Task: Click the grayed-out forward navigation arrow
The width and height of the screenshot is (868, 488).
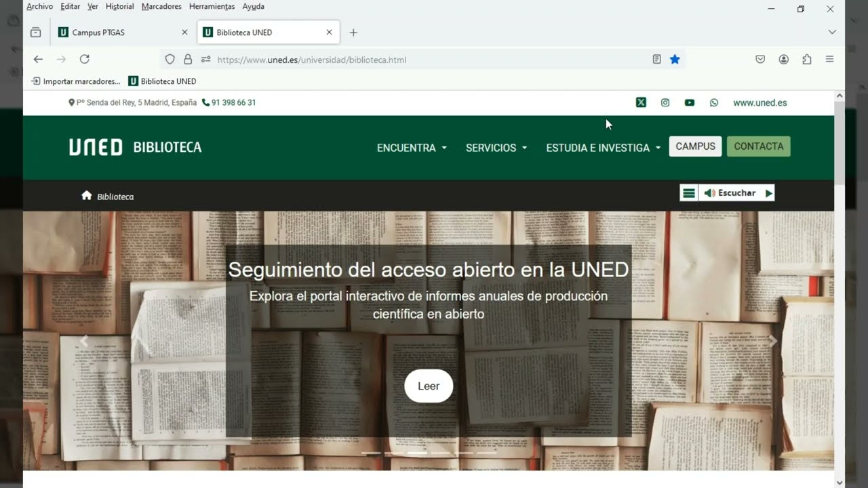Action: click(61, 60)
